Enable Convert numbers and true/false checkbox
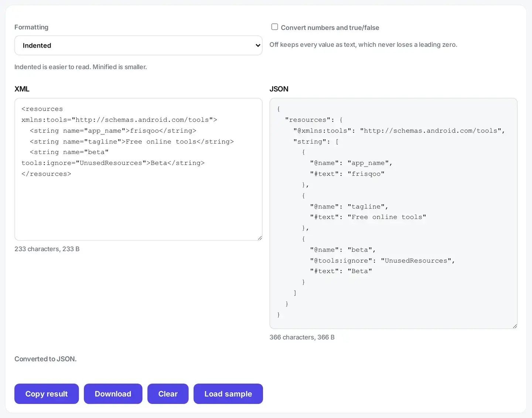 point(274,27)
